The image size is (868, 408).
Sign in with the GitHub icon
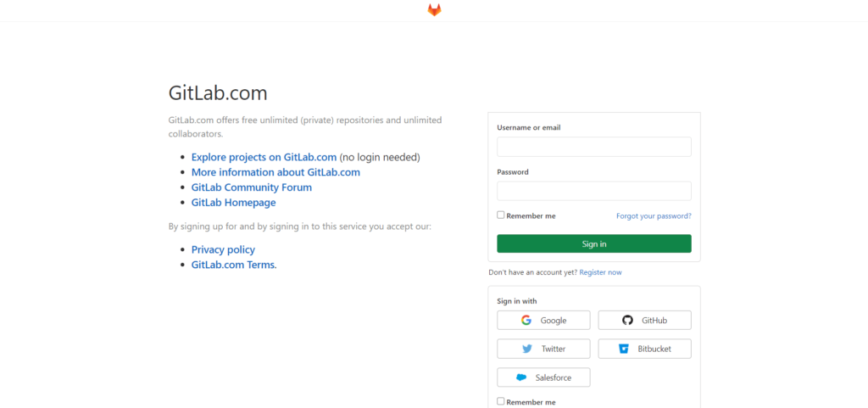627,320
